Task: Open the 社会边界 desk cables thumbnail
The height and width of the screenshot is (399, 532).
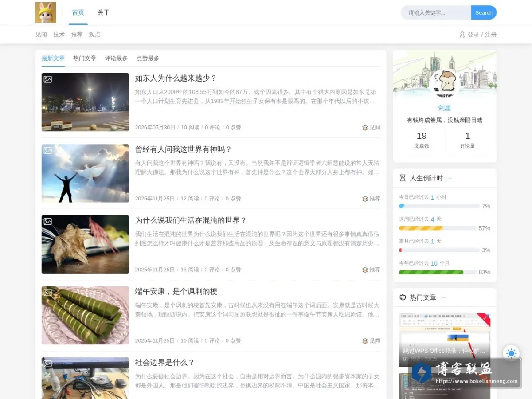Action: point(85,378)
